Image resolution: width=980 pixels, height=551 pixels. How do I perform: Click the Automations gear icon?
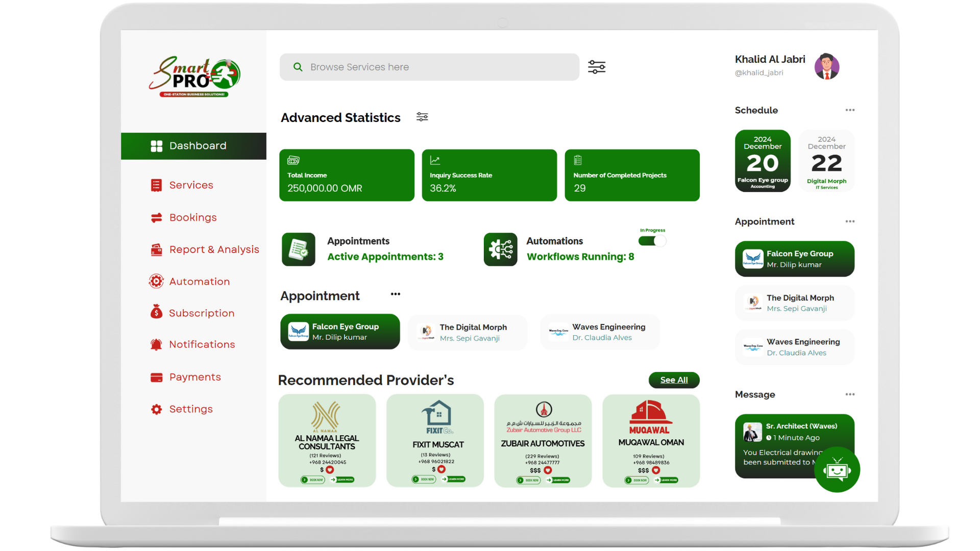[500, 249]
